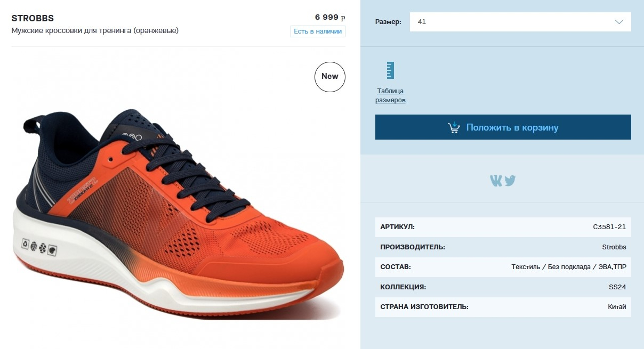Click the ruler size chart icon
This screenshot has height=349, width=644.
(x=390, y=70)
